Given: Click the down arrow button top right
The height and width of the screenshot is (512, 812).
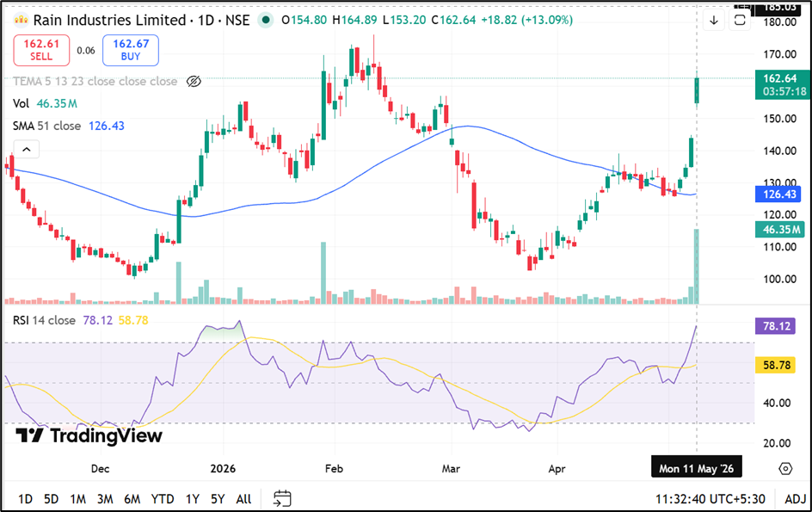Looking at the screenshot, I should [714, 20].
